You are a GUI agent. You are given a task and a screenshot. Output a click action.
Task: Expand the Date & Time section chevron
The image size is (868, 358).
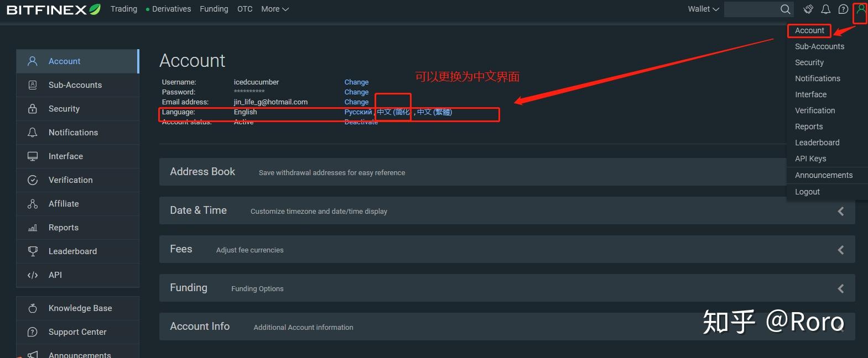click(x=841, y=211)
